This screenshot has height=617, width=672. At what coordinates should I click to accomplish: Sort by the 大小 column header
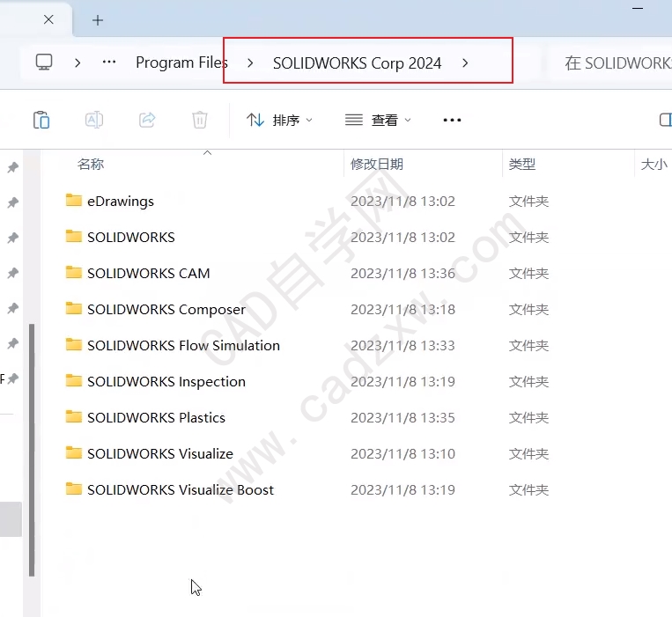(654, 164)
